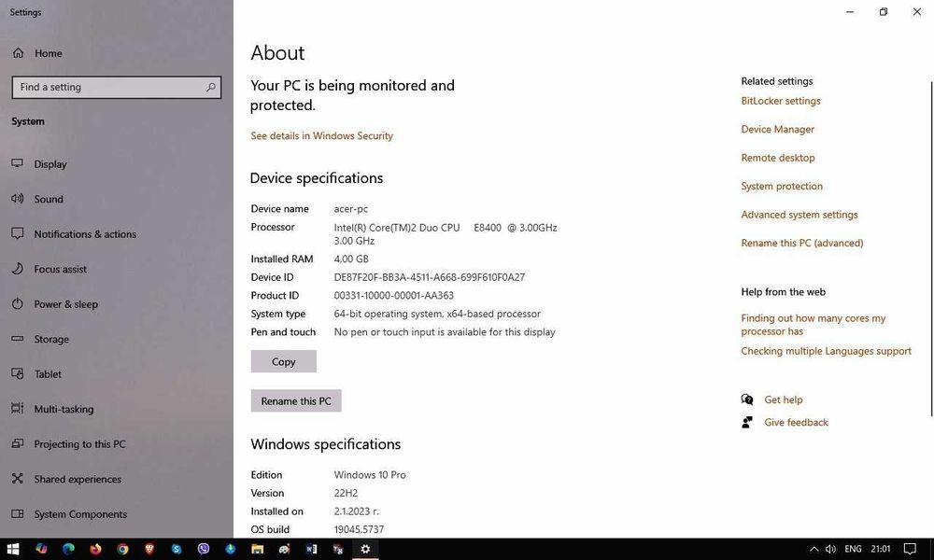Click the vertical scrollbar of the About page
The image size is (934, 560).
pos(931,249)
